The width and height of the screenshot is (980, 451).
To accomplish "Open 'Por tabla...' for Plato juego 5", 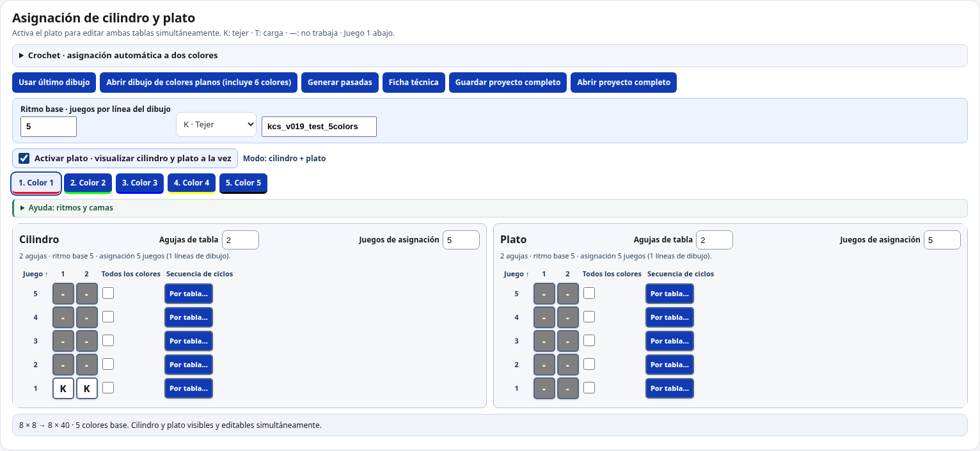I will (x=670, y=294).
